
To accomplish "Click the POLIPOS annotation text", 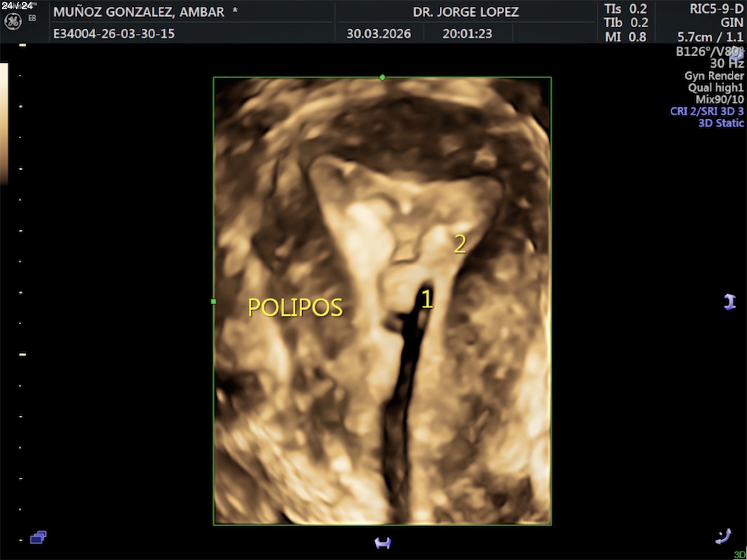I will pyautogui.click(x=295, y=308).
